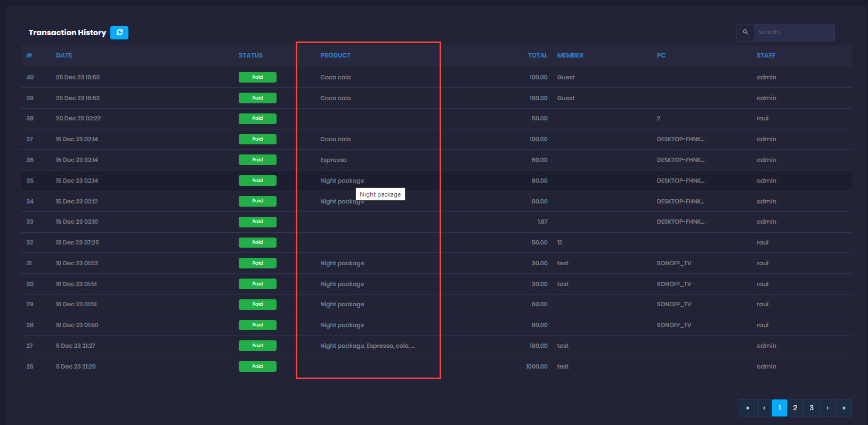Open page 3 of transactions

(x=812, y=408)
